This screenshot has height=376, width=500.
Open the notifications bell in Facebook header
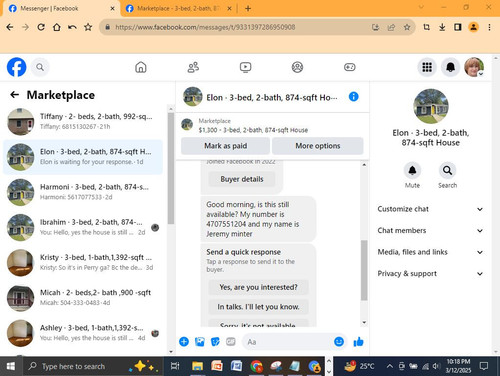(x=451, y=67)
